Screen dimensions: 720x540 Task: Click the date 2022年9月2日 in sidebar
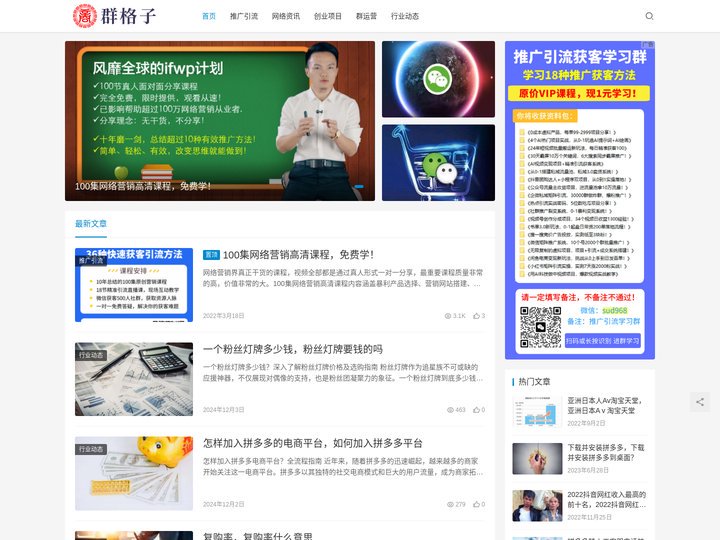tap(586, 423)
